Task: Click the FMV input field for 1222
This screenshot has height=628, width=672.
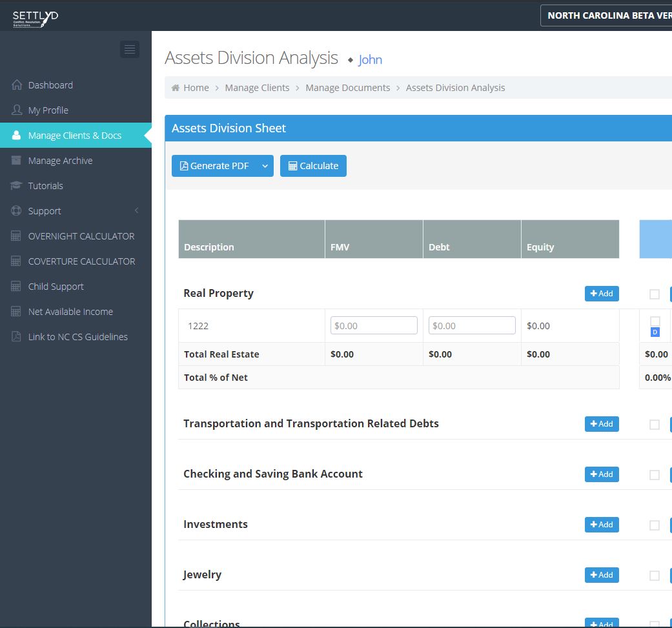Action: [374, 326]
